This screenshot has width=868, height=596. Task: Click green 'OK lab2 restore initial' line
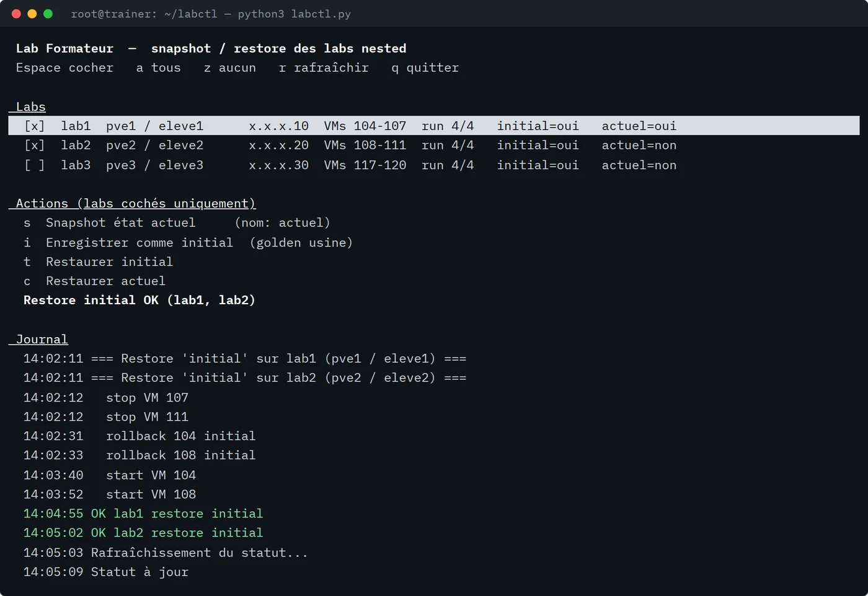[143, 532]
